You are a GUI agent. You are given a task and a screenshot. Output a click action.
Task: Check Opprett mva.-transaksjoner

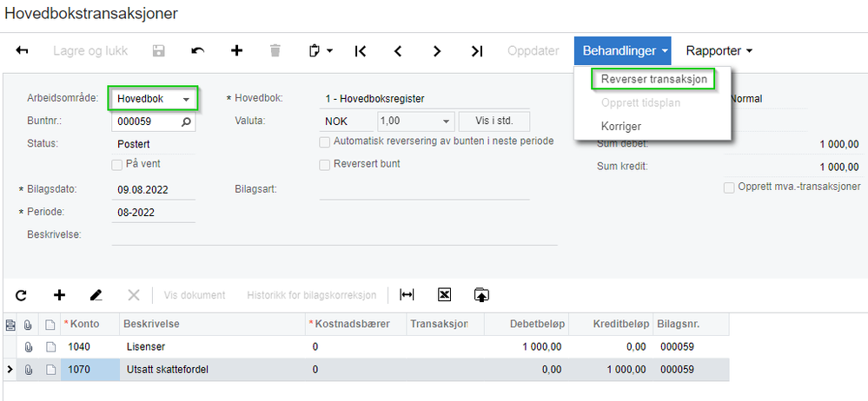[x=729, y=187]
